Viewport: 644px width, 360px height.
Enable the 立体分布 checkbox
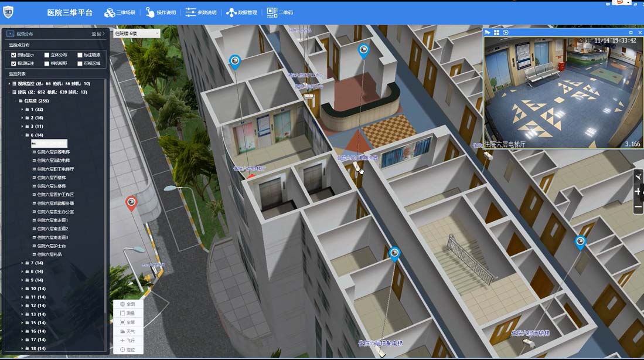pos(47,55)
